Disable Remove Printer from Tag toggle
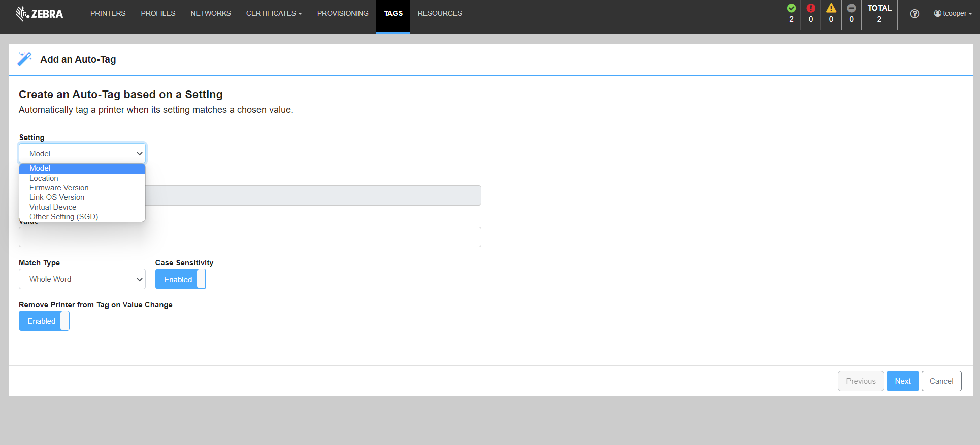 click(44, 321)
